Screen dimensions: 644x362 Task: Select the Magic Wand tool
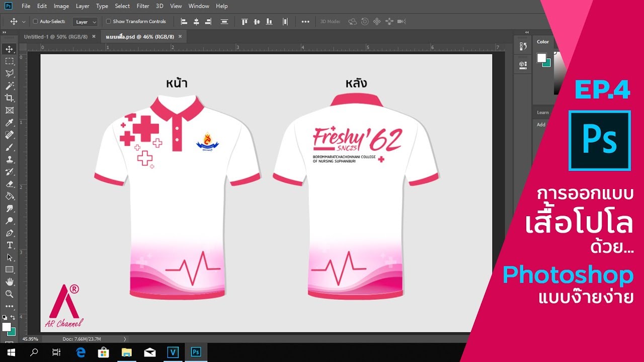pos(10,86)
